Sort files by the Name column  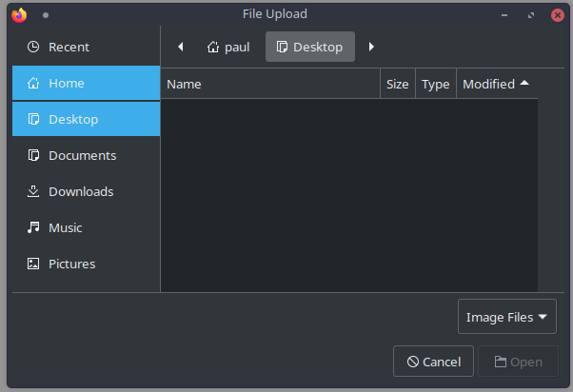click(270, 84)
